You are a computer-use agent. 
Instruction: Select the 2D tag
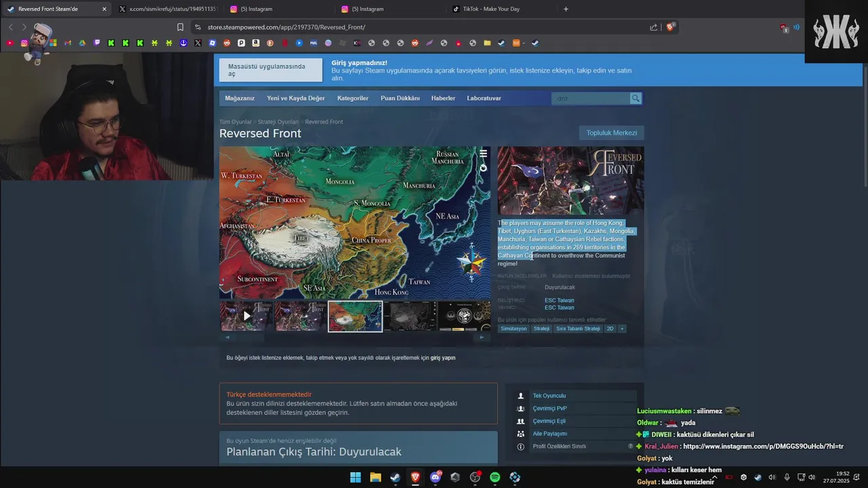pos(610,329)
